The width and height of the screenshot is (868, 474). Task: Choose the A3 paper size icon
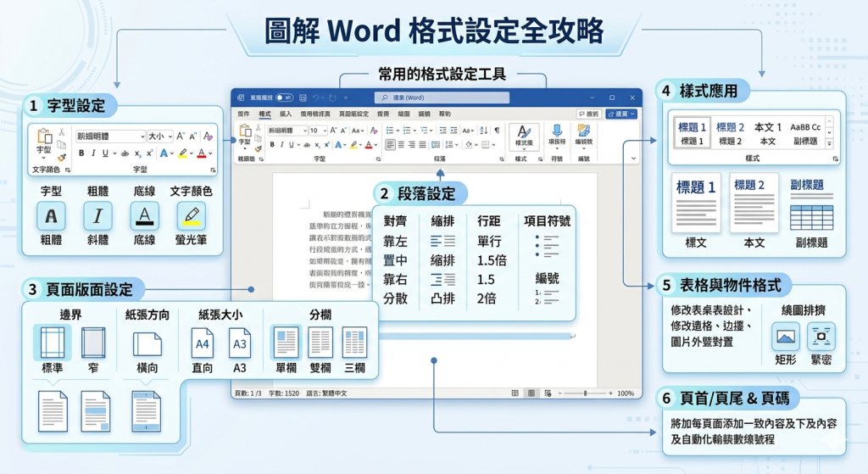pos(240,343)
